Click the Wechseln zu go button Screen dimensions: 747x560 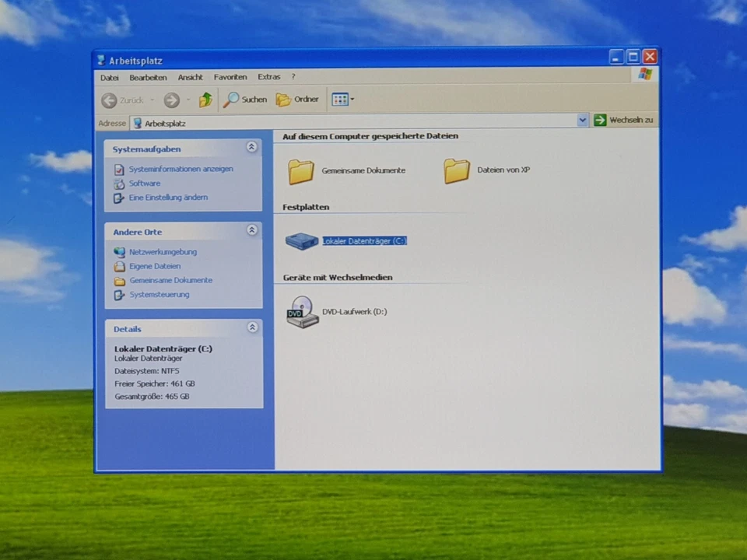(623, 121)
